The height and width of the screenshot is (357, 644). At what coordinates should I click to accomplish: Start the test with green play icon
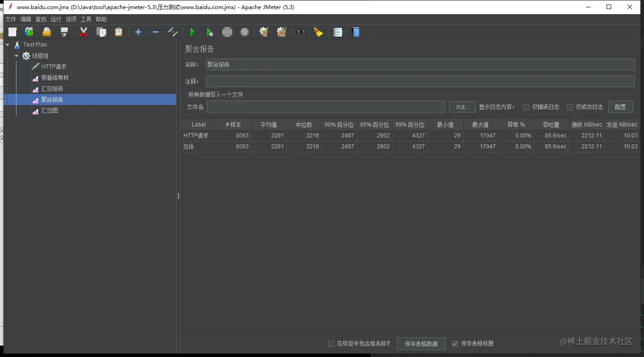pyautogui.click(x=193, y=32)
